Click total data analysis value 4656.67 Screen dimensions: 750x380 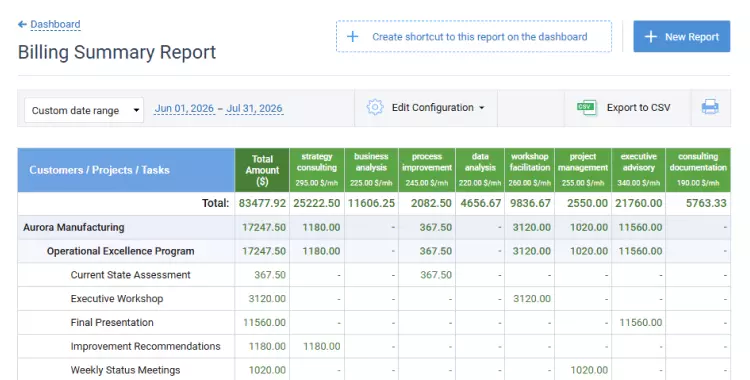[x=481, y=203]
